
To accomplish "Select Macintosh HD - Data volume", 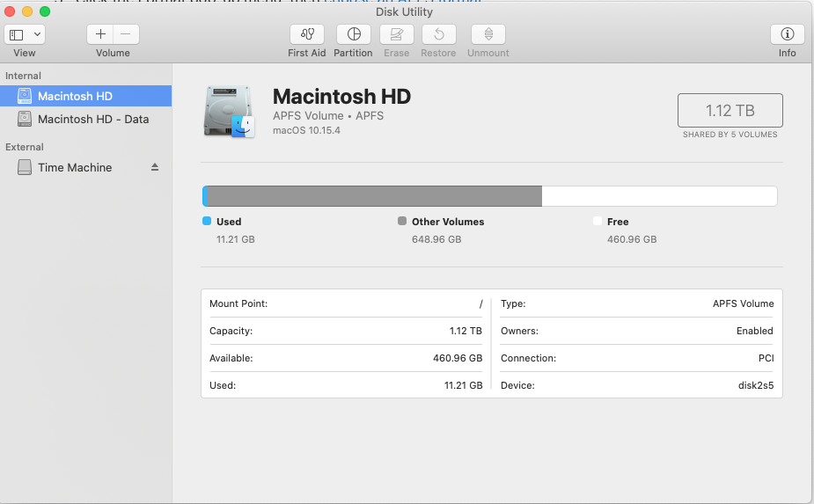I will 85,119.
